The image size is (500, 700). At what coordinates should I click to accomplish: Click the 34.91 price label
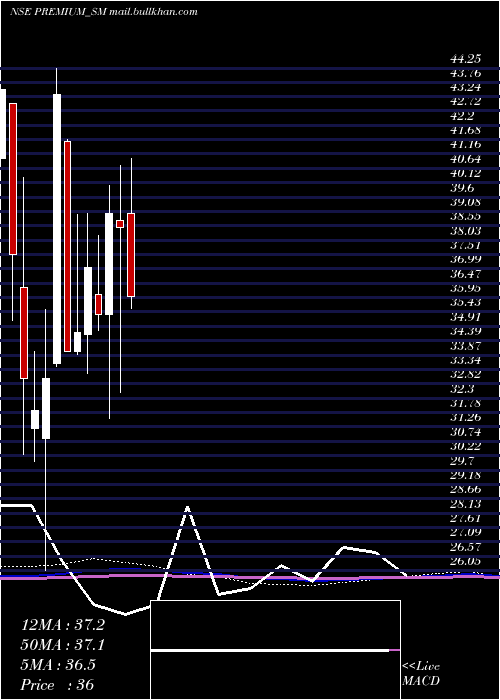tap(465, 317)
